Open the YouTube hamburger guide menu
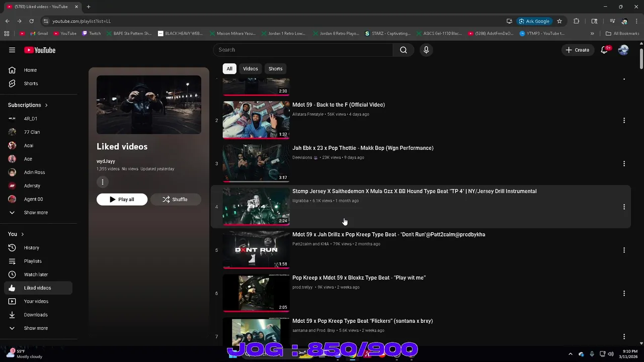Screen dimensions: 644x362 click(12, 50)
